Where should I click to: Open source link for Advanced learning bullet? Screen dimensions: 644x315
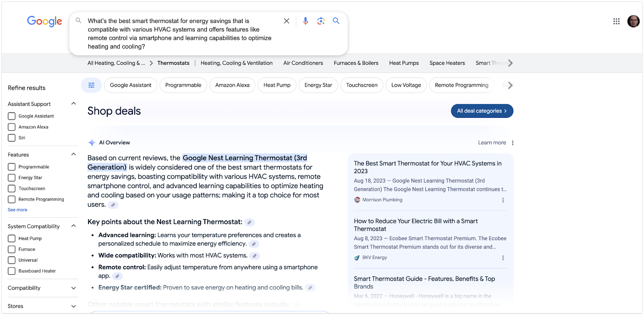[x=254, y=244]
